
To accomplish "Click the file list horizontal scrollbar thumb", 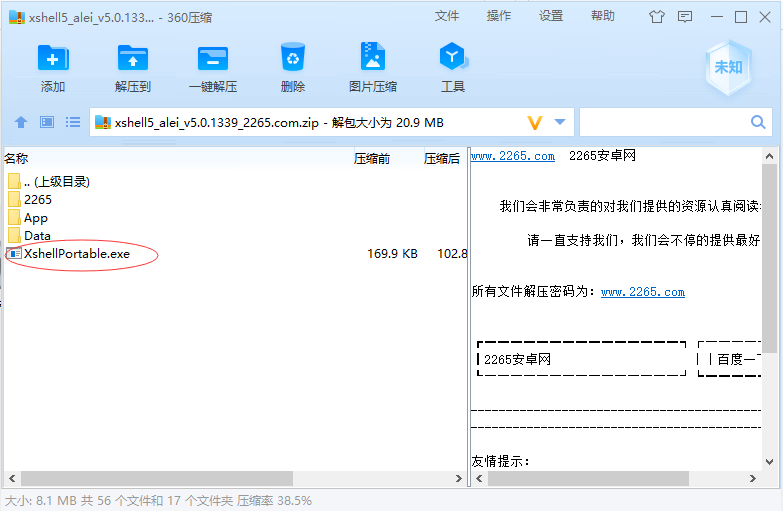I will (x=156, y=479).
